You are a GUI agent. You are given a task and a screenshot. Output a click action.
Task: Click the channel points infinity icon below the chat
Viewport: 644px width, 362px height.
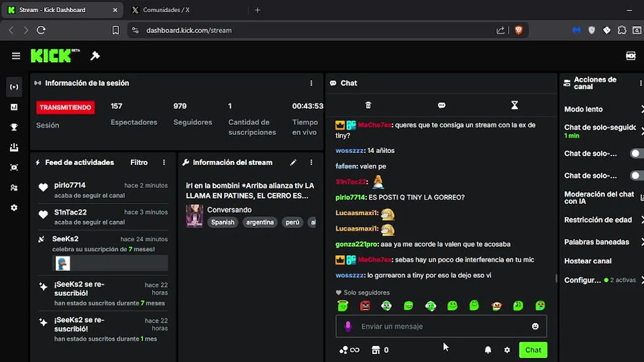point(349,350)
